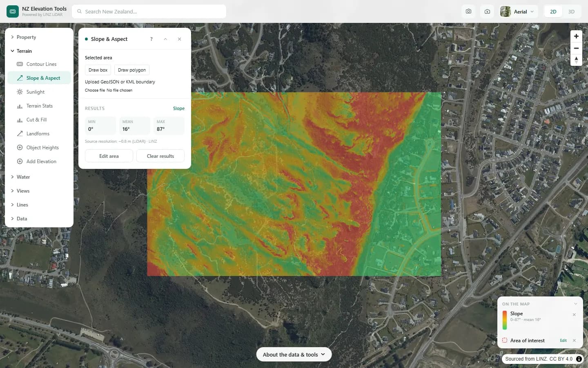Click help question mark in Slope panel
This screenshot has height=368, width=588.
tap(151, 39)
